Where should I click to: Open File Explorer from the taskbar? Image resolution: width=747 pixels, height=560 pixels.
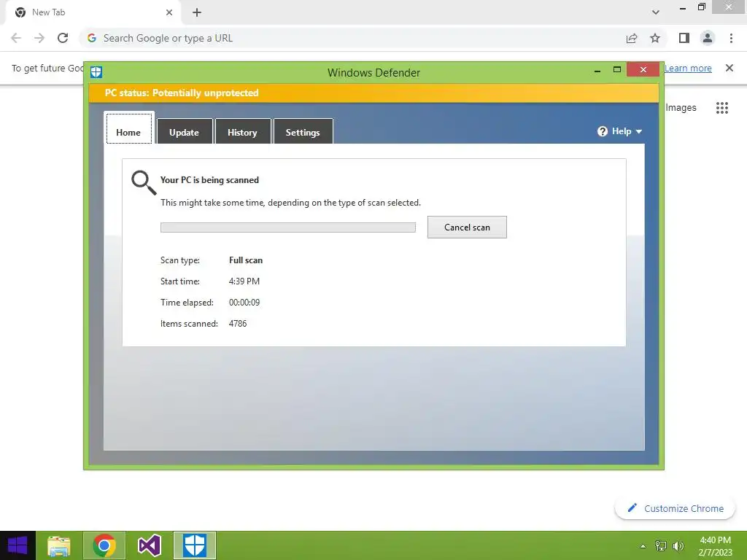click(x=59, y=545)
